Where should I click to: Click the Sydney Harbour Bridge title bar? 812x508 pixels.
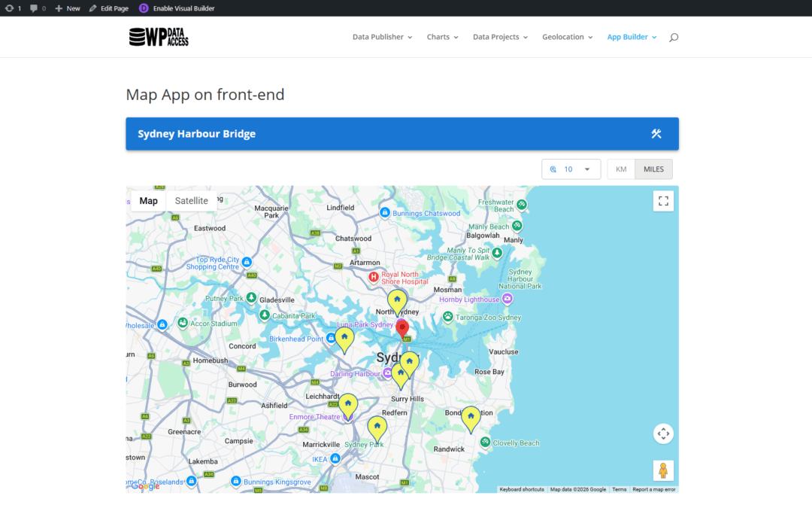(401, 134)
